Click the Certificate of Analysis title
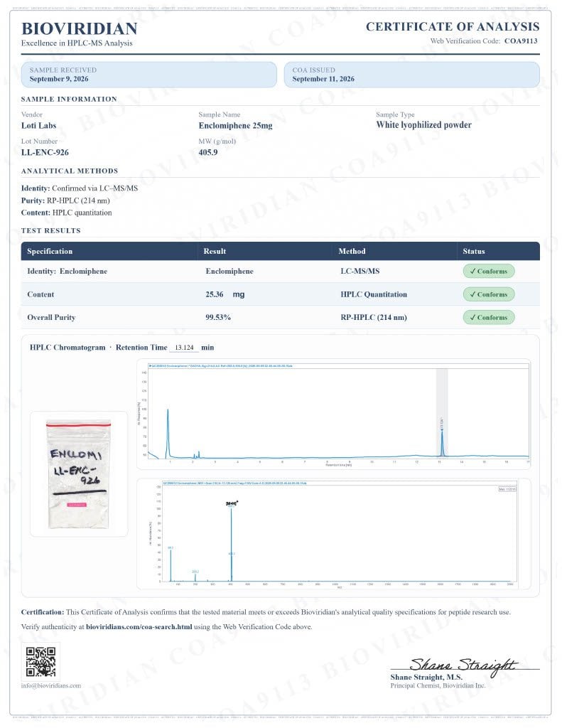Image resolution: width=562 pixels, height=728 pixels. click(x=453, y=26)
